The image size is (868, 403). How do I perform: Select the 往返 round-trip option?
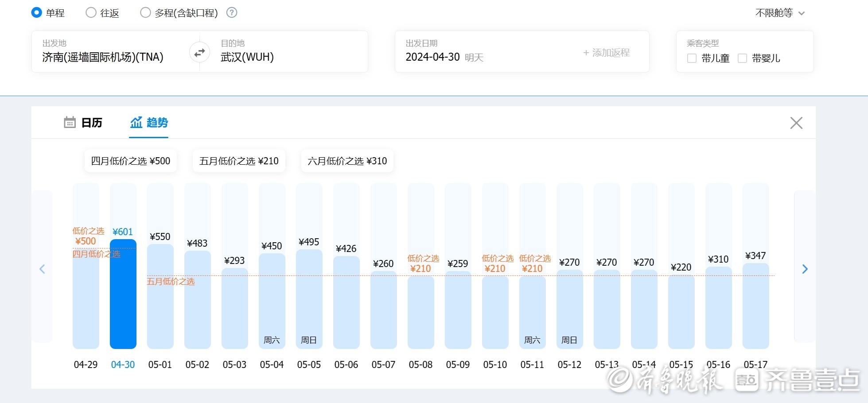(x=91, y=13)
